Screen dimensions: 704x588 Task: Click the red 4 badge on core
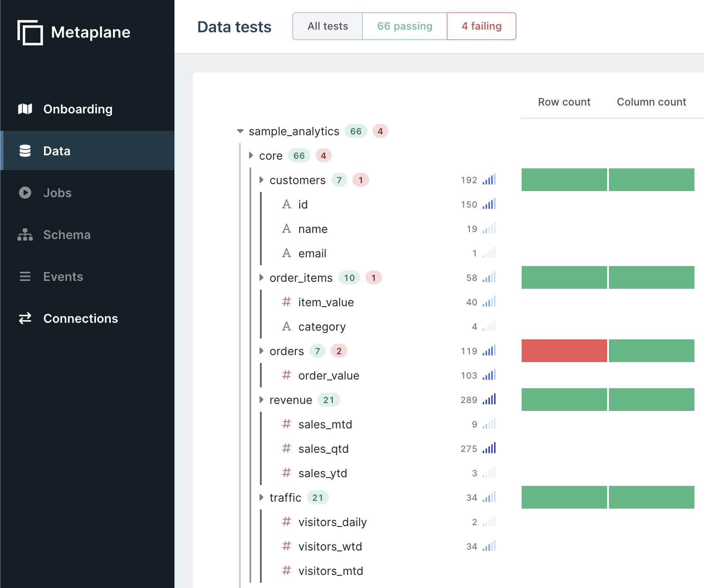(x=323, y=155)
